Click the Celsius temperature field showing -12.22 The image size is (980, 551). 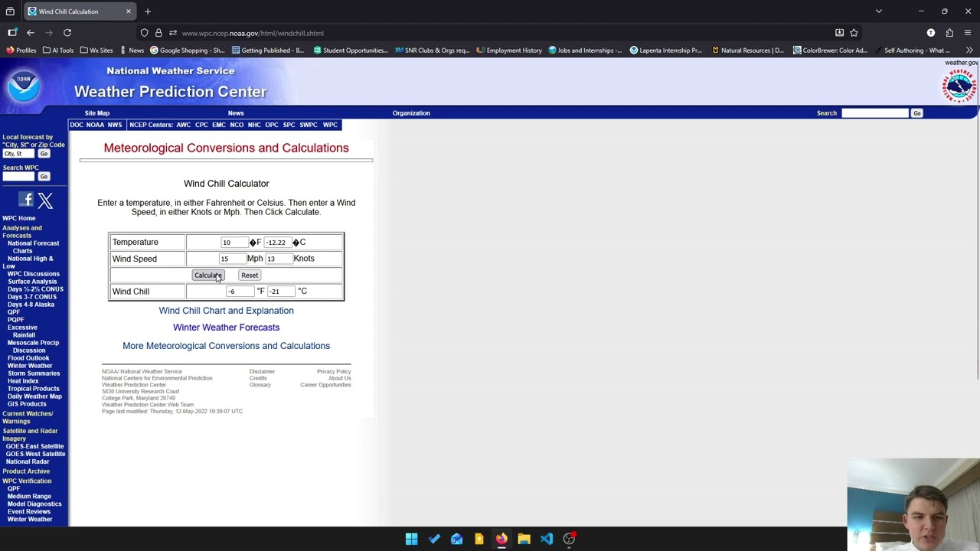pos(277,243)
